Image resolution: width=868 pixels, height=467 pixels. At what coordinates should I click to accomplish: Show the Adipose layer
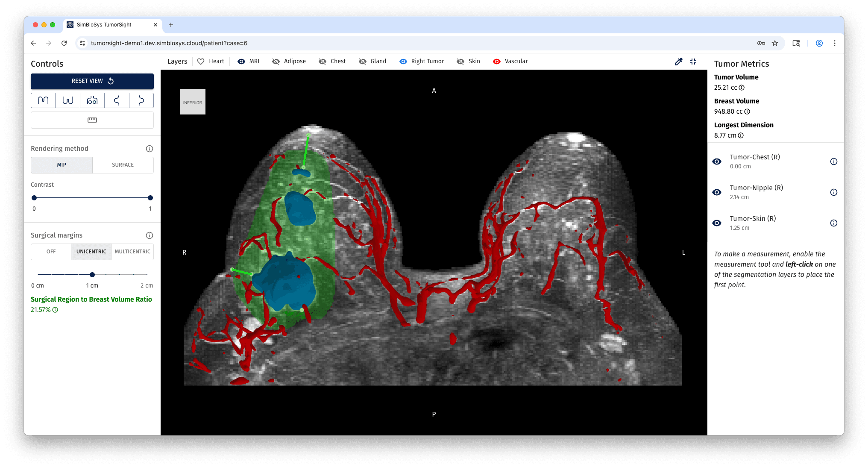pos(276,62)
